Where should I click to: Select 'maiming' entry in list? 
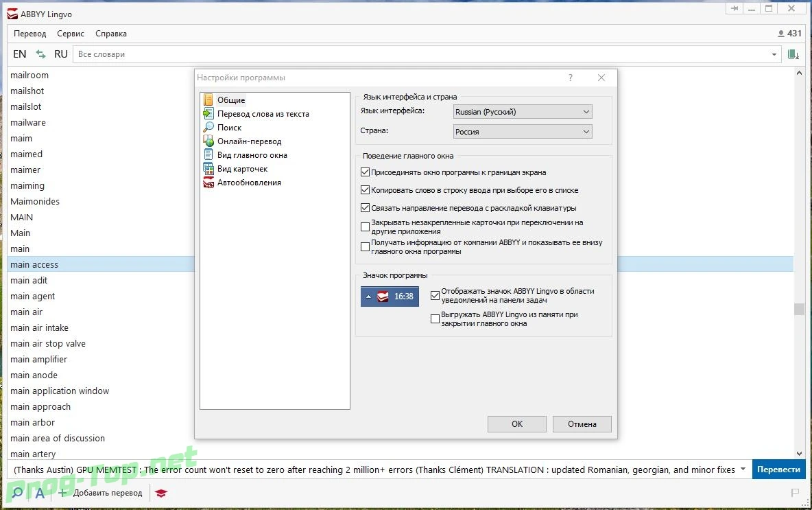click(x=27, y=185)
